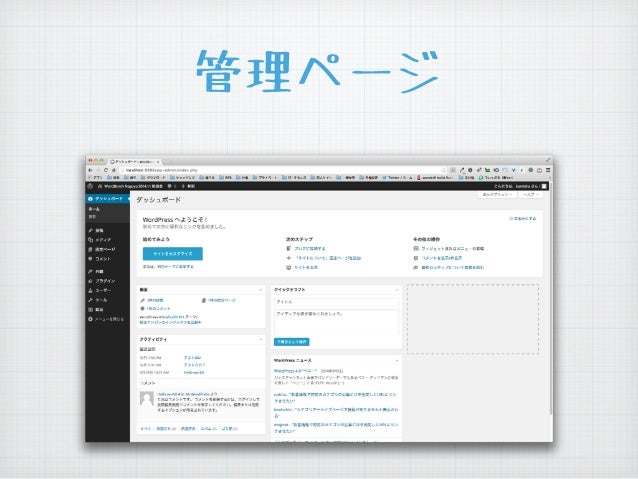
Task: Click the browser back arrow button
Action: click(91, 170)
